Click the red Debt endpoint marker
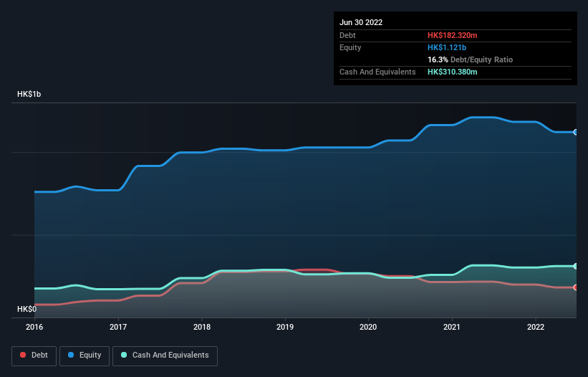Image resolution: width=588 pixels, height=377 pixels. click(576, 287)
